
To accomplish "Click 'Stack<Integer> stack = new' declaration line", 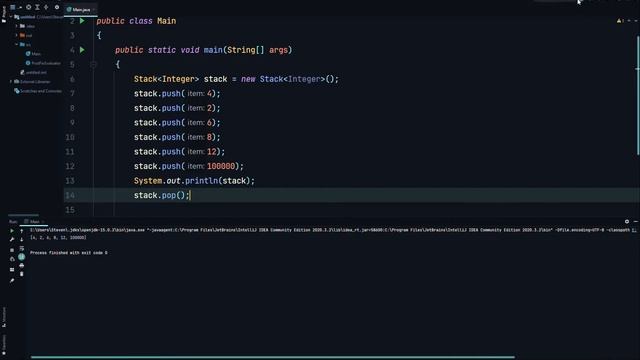I will coord(236,79).
